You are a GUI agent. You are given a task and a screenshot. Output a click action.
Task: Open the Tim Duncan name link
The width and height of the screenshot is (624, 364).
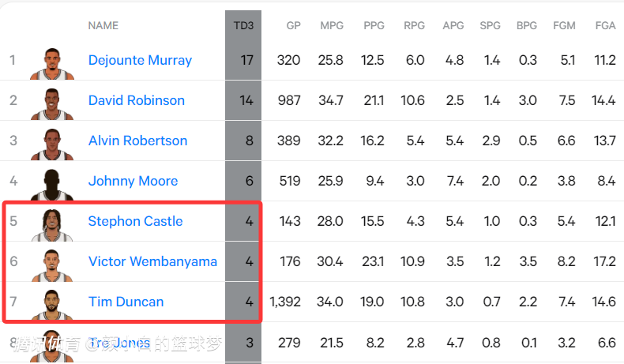126,302
